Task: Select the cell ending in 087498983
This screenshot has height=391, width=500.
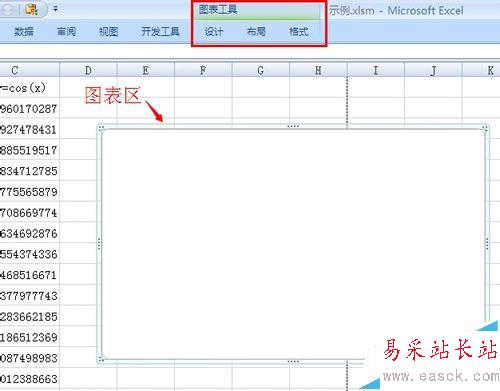Action: tap(29, 358)
